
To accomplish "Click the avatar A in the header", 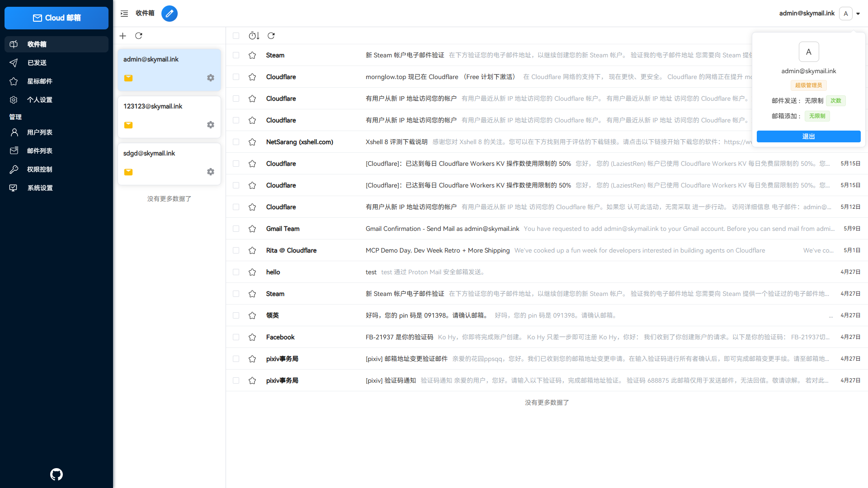I will [x=846, y=14].
